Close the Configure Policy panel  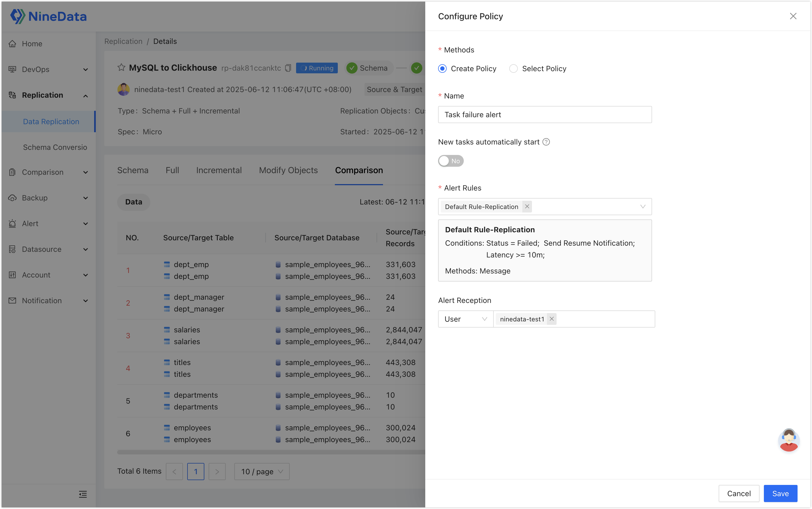click(x=793, y=16)
